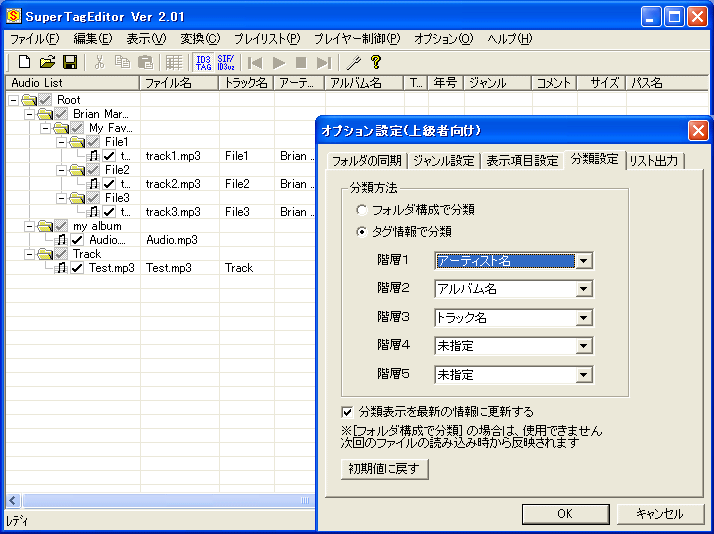Click the Paste clipboard icon
Viewport: 714px width, 534px height.
(145, 62)
